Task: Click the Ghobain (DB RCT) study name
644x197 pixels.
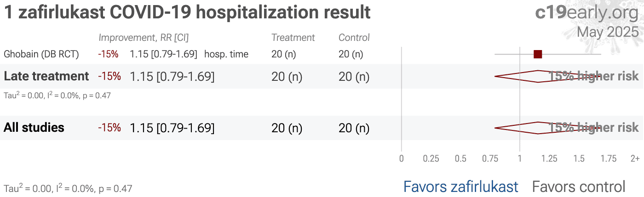Action: [x=41, y=54]
